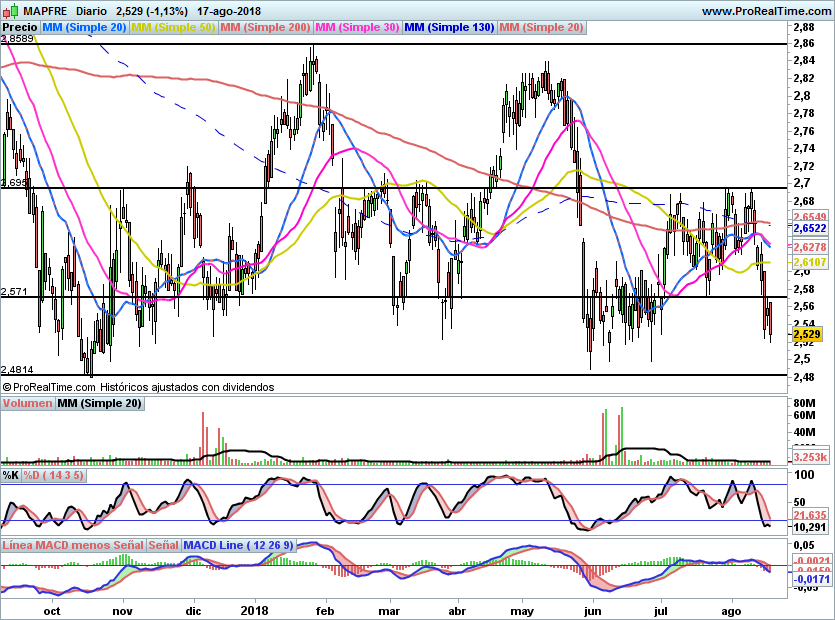This screenshot has width=835, height=620.
Task: Click the ago label on time axis
Action: (731, 611)
